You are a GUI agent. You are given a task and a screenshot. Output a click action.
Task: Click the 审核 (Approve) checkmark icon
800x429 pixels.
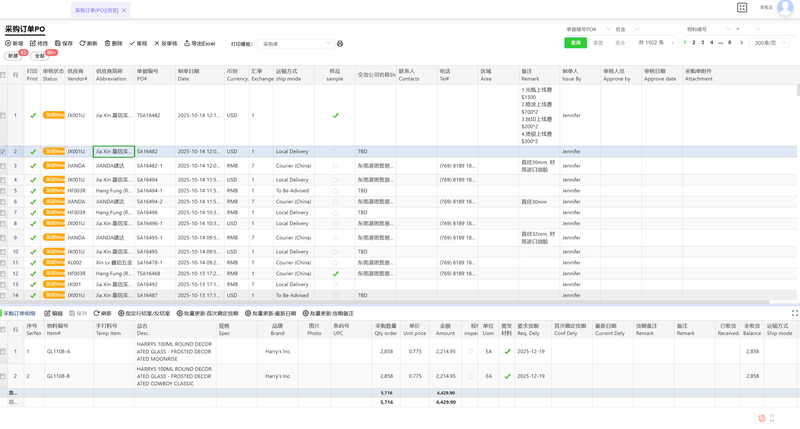point(133,44)
